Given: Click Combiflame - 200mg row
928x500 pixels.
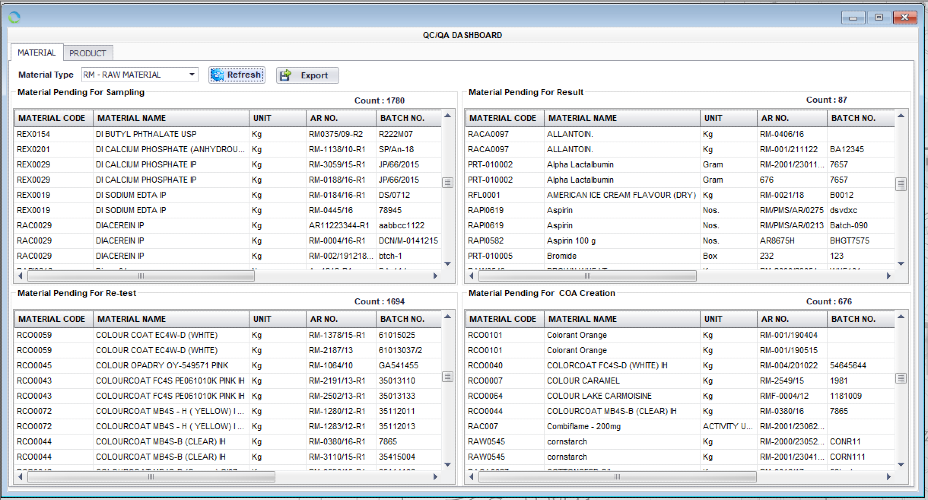Looking at the screenshot, I should point(680,427).
